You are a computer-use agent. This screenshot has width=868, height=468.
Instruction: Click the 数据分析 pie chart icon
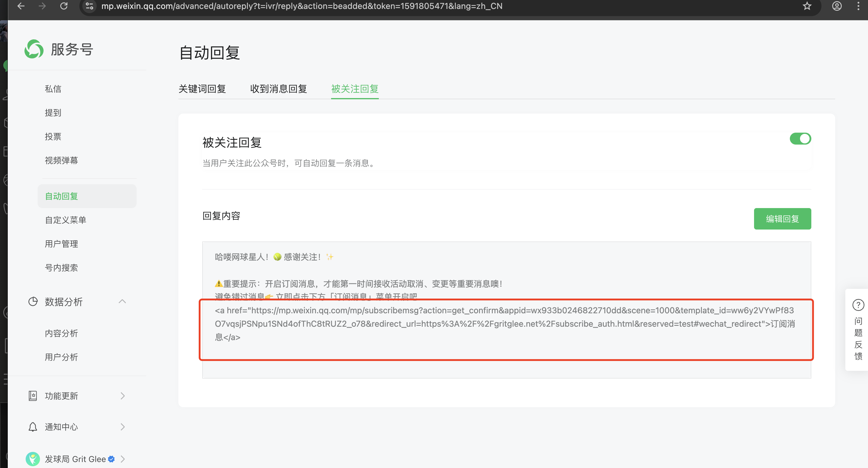coord(33,301)
